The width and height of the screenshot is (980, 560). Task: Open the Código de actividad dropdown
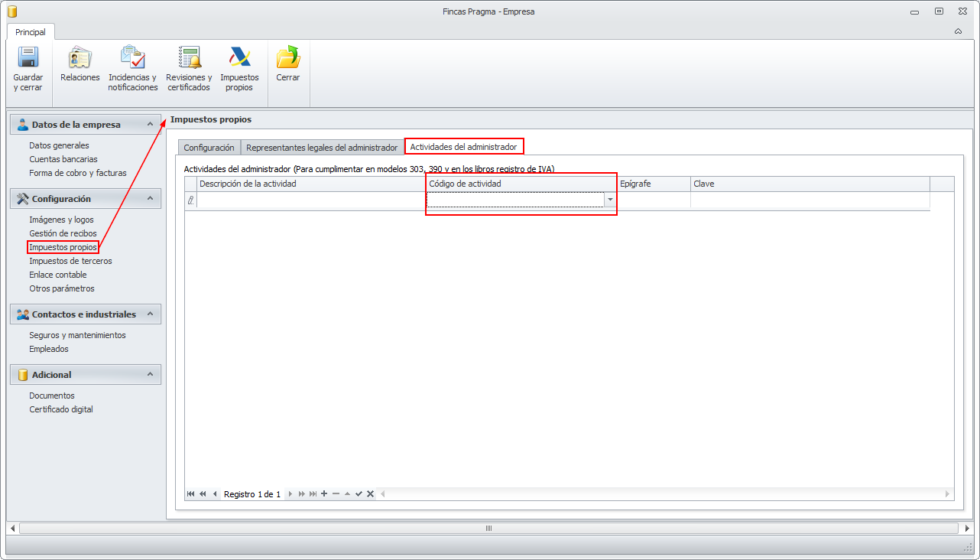pos(610,200)
